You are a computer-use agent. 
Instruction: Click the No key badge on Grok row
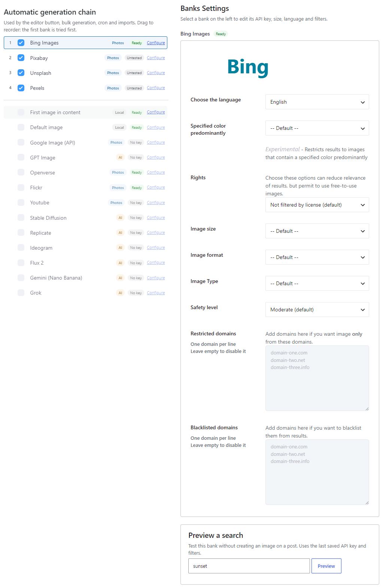tap(136, 293)
